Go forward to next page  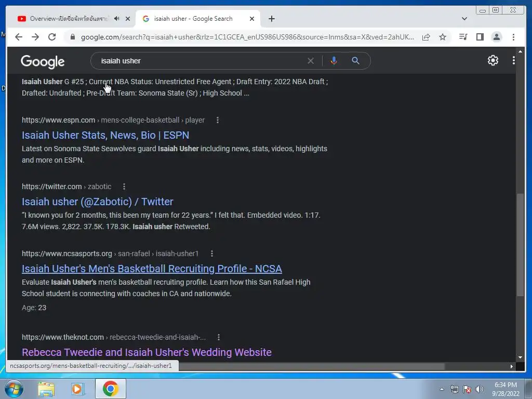[35, 37]
